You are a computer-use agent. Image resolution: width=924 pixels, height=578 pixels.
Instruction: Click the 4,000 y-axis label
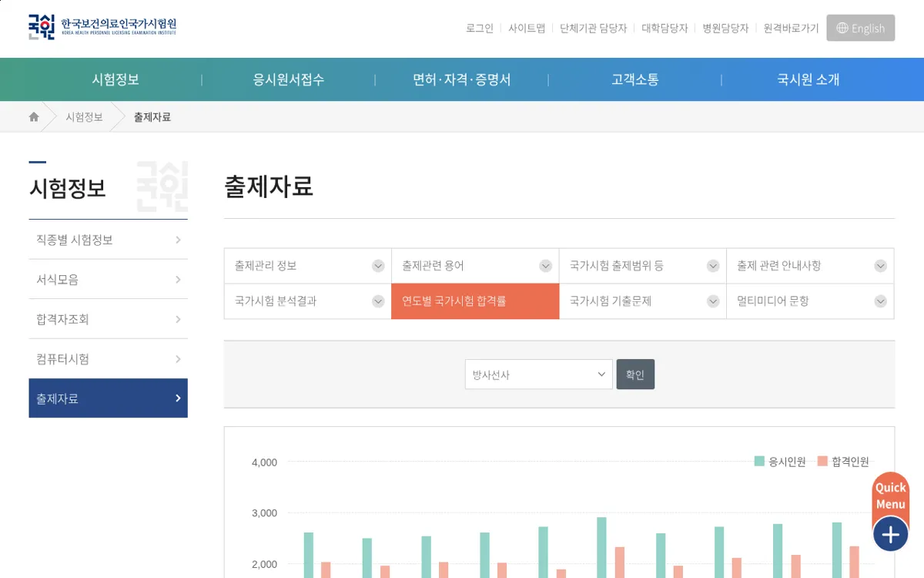[x=264, y=462]
